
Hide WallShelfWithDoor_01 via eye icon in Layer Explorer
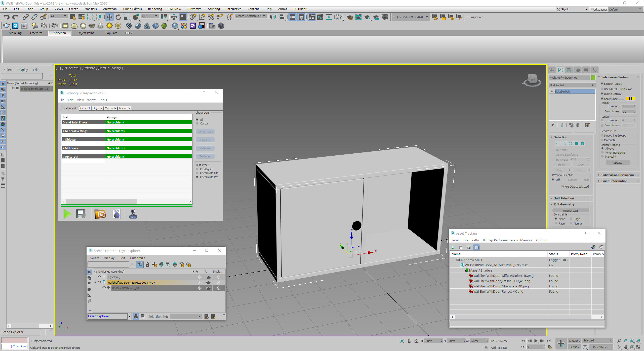point(104,288)
